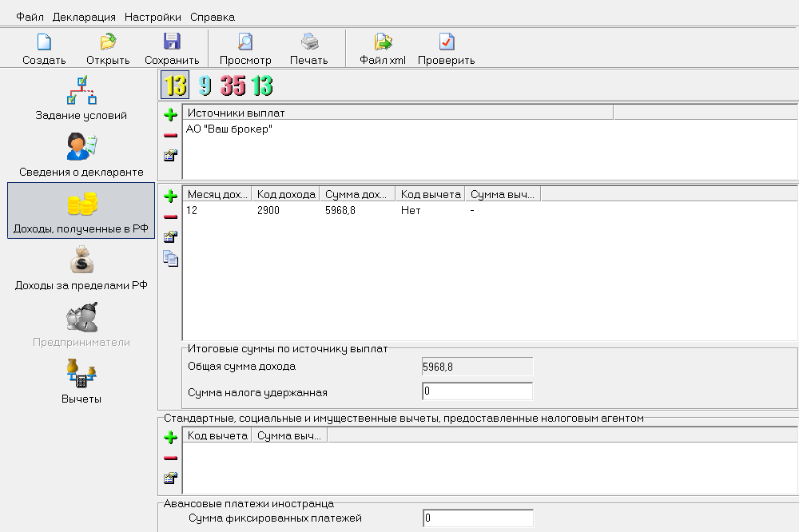Click the Сумма налога удержанная field

[476, 391]
